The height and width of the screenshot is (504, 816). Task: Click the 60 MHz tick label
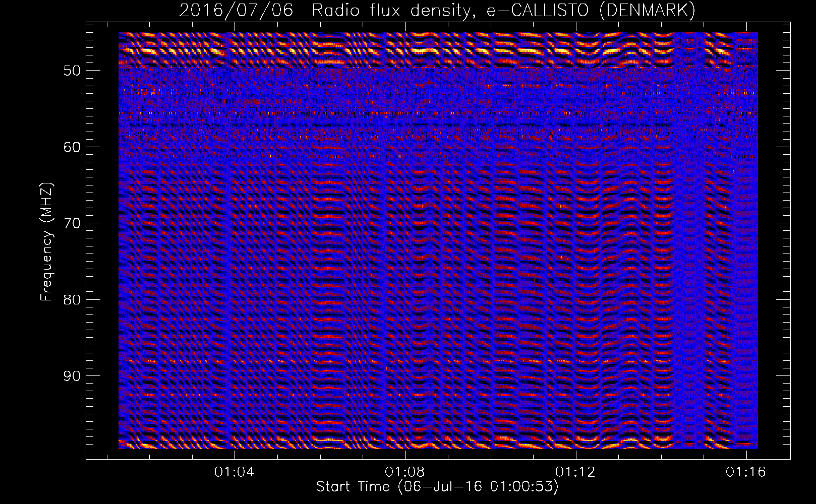pyautogui.click(x=72, y=147)
